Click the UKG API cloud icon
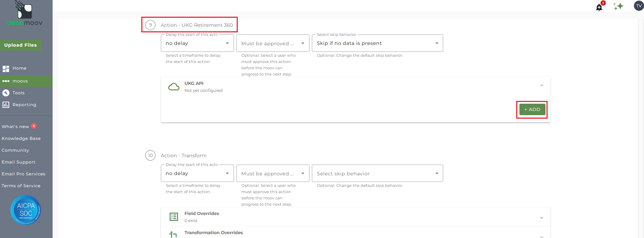The image size is (644, 238). pyautogui.click(x=174, y=87)
